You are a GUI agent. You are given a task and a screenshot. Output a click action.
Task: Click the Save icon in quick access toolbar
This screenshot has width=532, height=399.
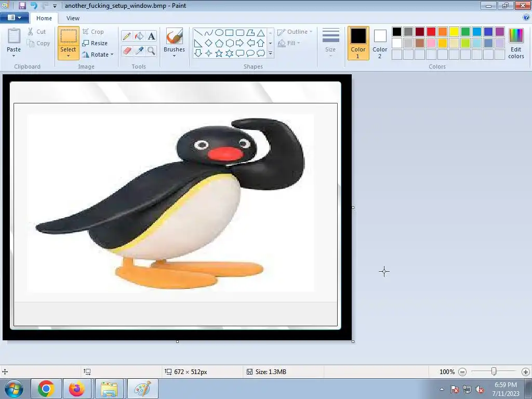pos(22,5)
